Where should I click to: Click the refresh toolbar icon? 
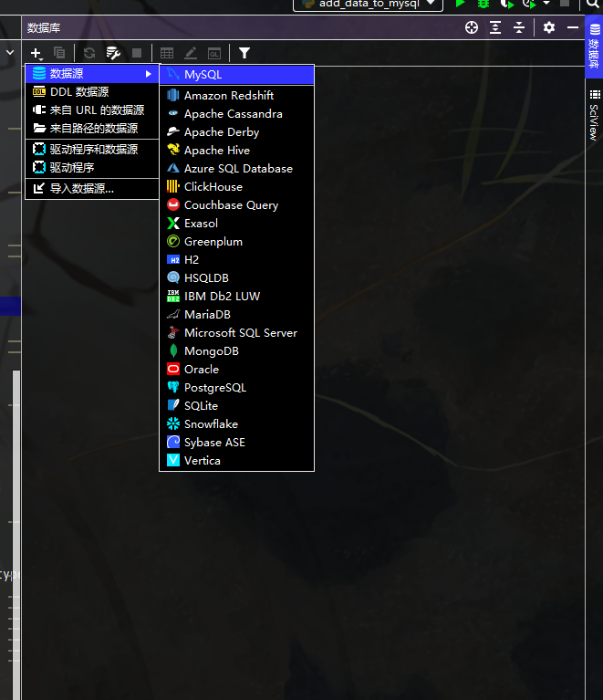point(89,53)
